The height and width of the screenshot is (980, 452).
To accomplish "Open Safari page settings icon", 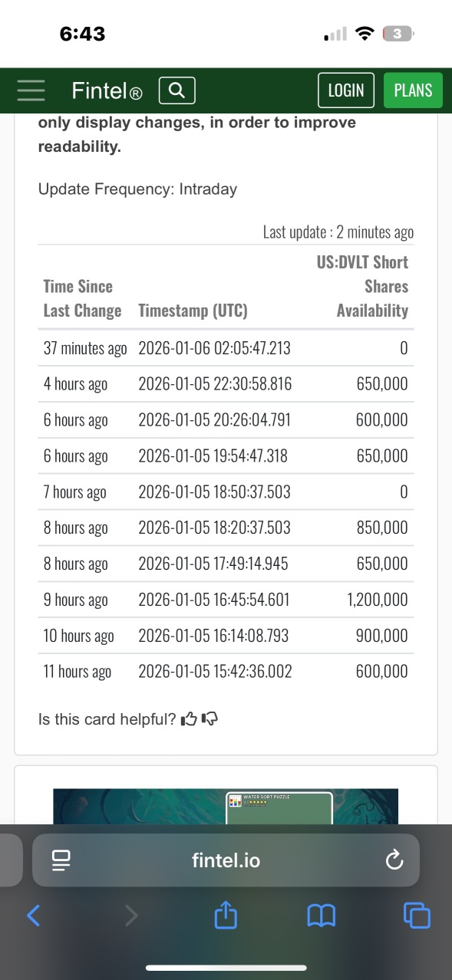I will point(61,860).
